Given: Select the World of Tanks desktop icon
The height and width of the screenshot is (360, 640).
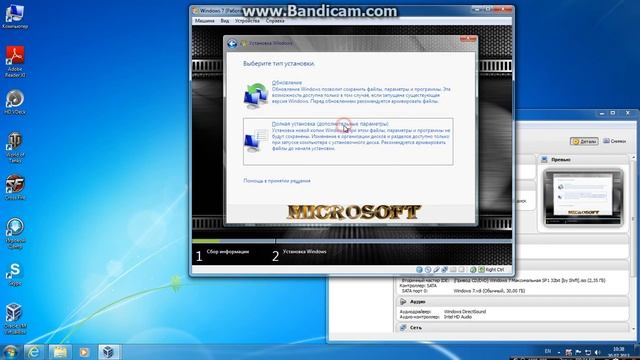Looking at the screenshot, I should click(15, 147).
